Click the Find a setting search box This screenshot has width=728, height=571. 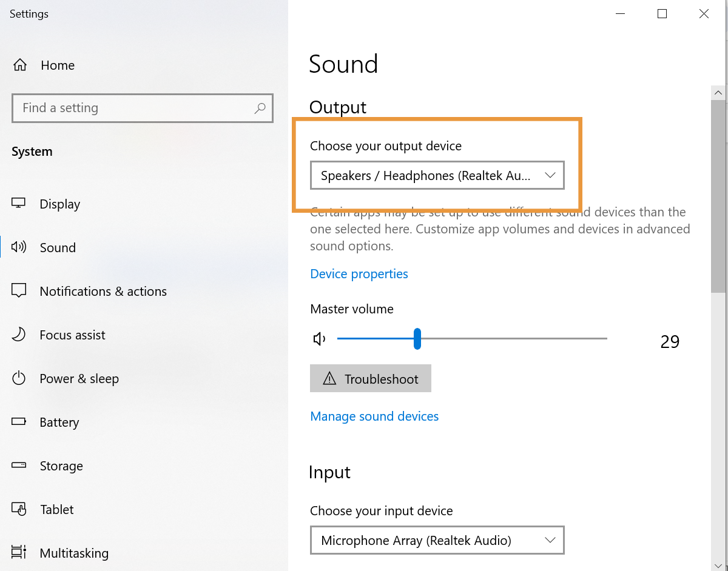pos(142,108)
